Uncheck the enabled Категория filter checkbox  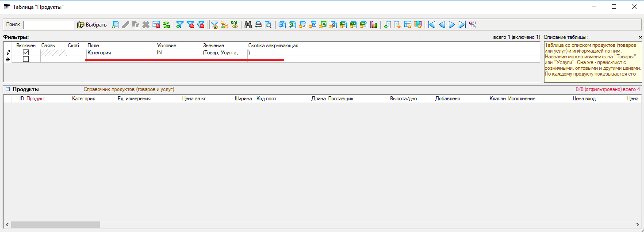point(26,53)
